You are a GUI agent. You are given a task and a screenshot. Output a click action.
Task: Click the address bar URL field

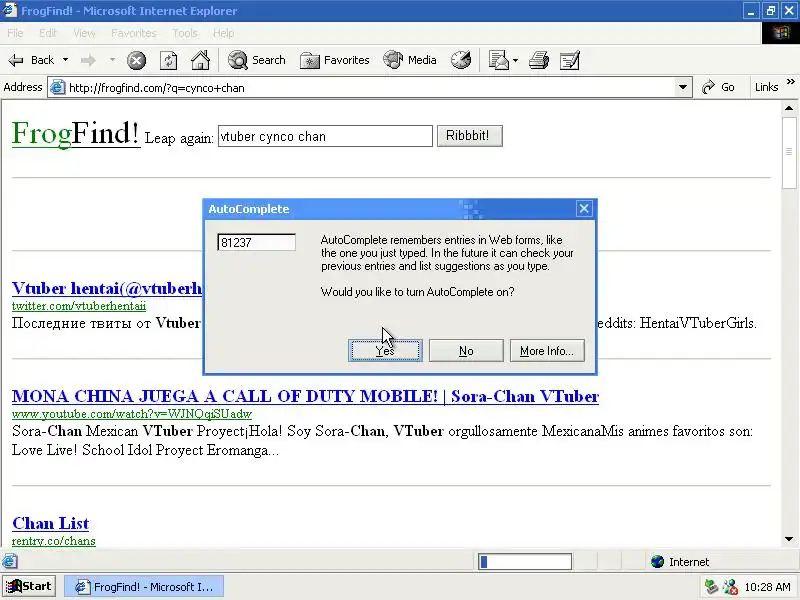point(370,88)
